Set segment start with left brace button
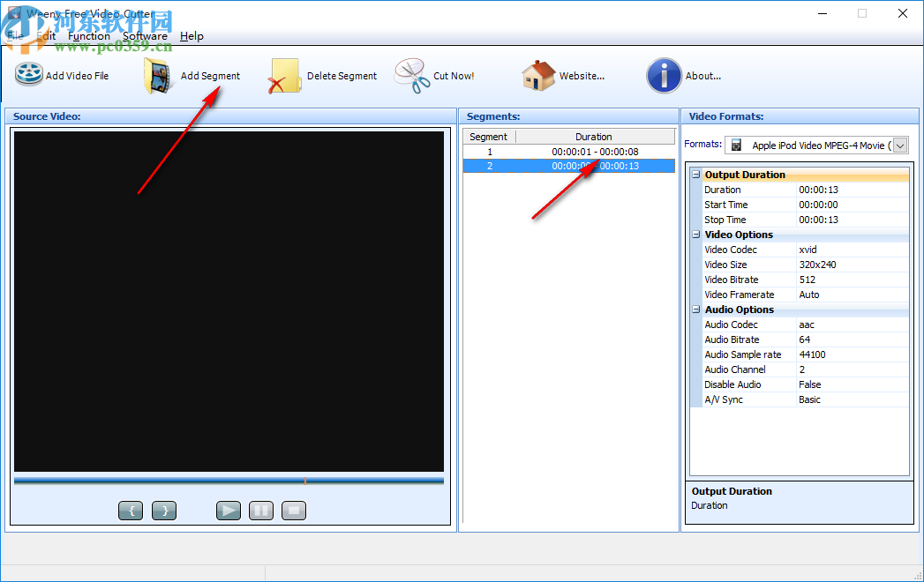Image resolution: width=924 pixels, height=582 pixels. 131,511
